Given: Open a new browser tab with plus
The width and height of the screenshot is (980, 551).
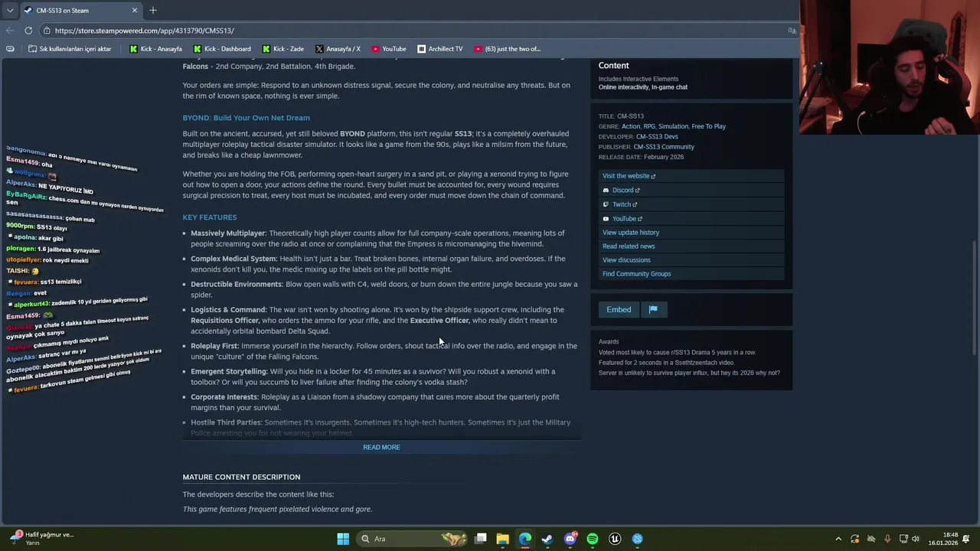Looking at the screenshot, I should point(152,10).
